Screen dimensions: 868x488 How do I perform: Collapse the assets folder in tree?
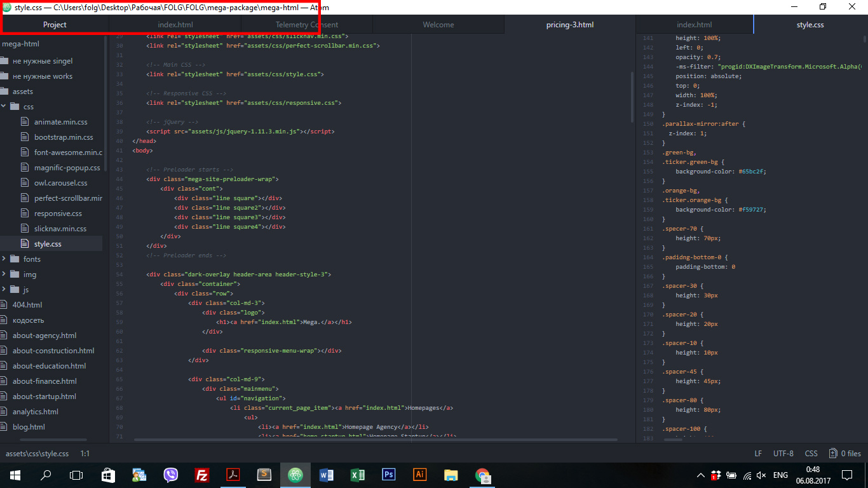click(22, 91)
